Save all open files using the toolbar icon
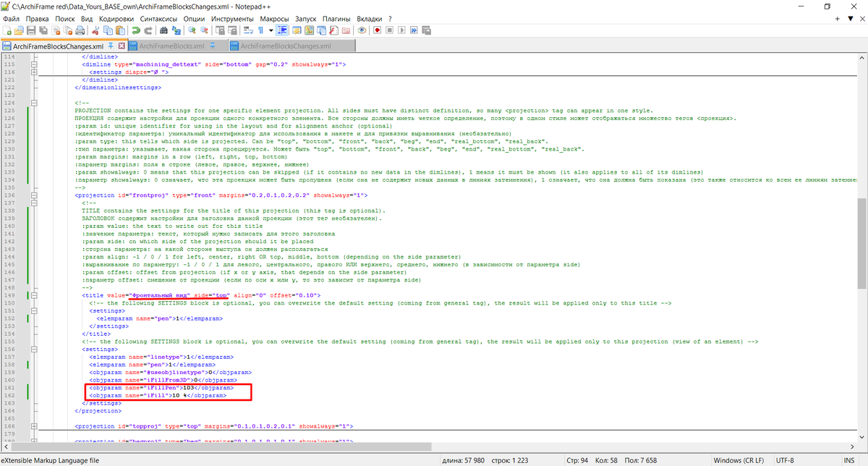The width and height of the screenshot is (868, 466). click(43, 30)
